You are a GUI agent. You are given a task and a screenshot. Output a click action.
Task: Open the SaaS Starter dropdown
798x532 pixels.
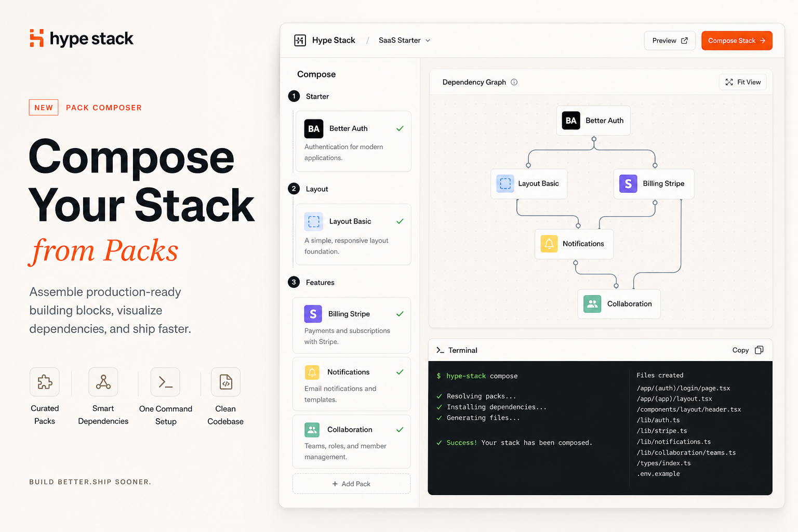(404, 41)
